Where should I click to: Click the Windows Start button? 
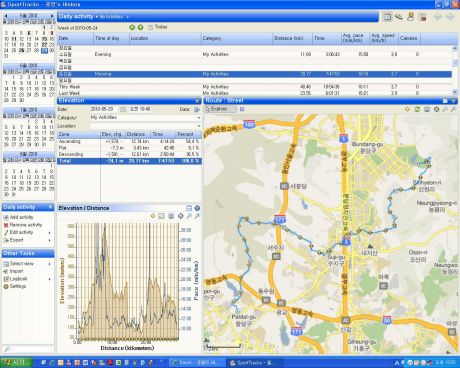pos(16,363)
